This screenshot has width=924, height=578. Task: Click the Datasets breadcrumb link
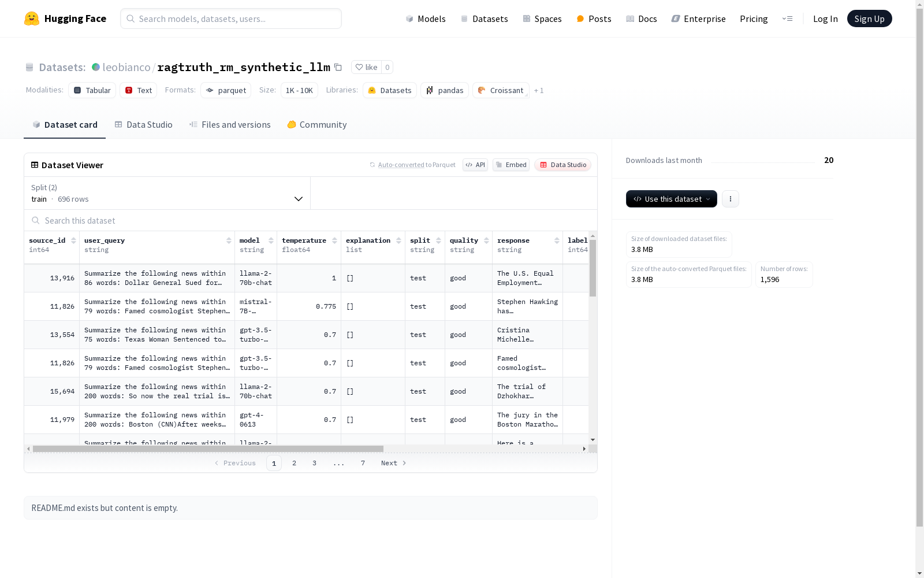(62, 67)
